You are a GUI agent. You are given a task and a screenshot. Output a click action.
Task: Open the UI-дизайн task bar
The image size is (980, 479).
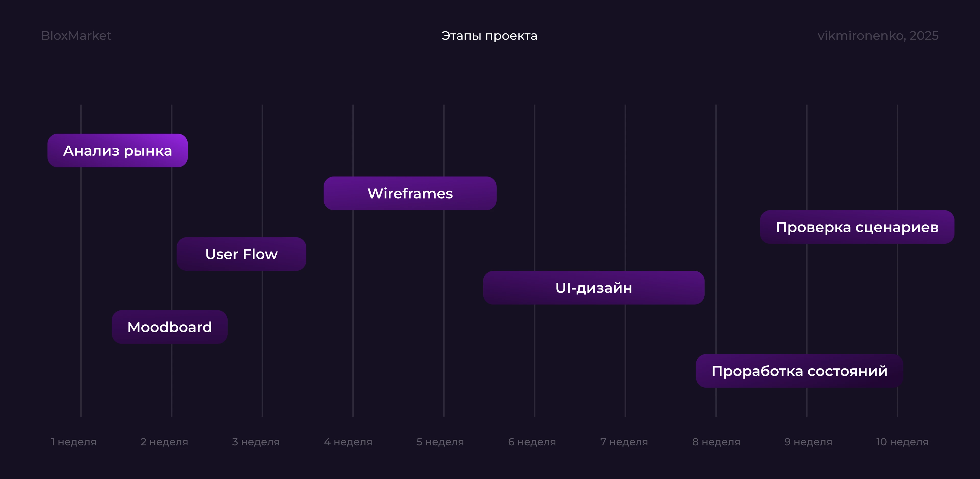pos(593,288)
